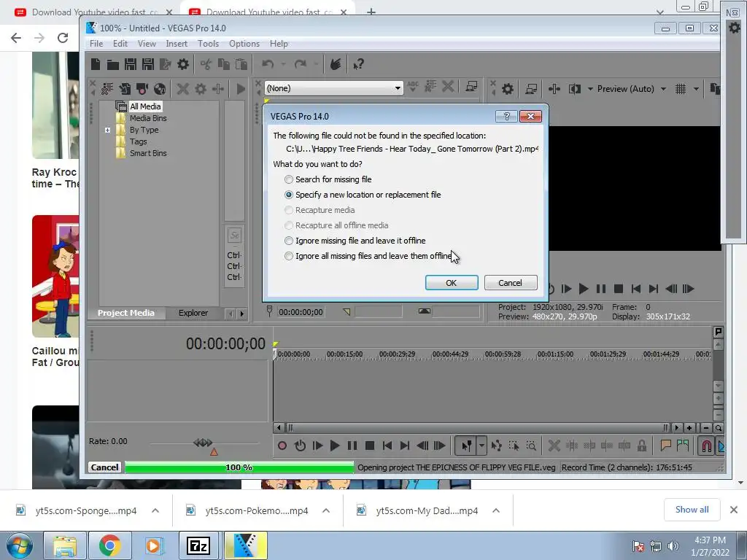The image size is (747, 560).
Task: Click Pause button in timeline transport bar
Action: pyautogui.click(x=352, y=446)
